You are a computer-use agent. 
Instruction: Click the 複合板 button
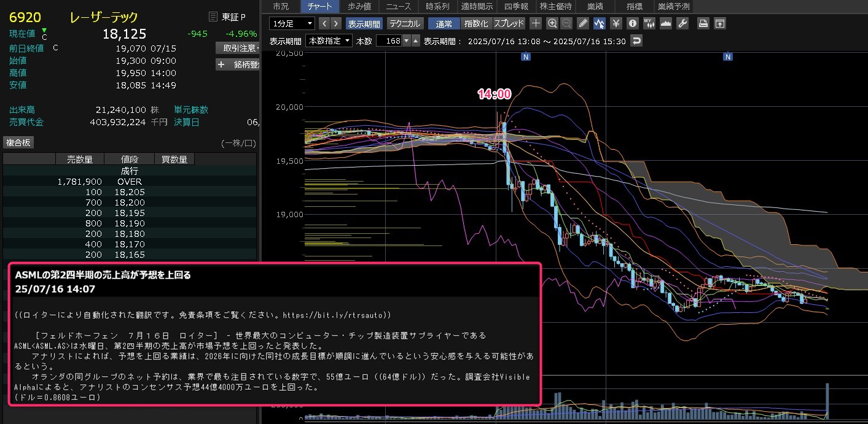[18, 142]
